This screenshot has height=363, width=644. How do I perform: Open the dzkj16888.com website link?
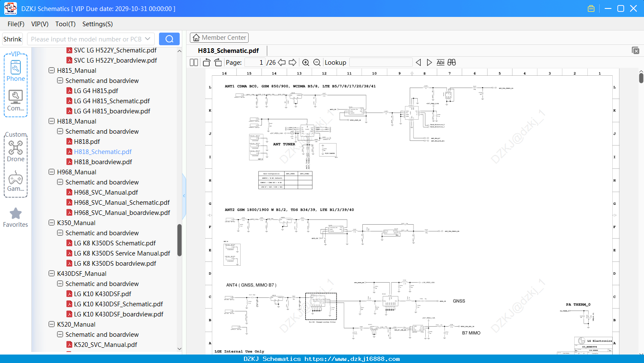point(352,359)
